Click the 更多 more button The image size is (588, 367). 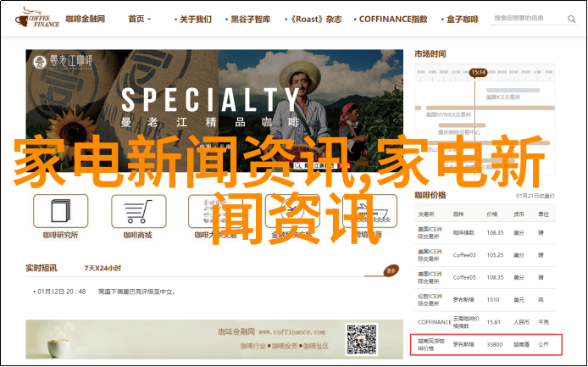(x=391, y=270)
